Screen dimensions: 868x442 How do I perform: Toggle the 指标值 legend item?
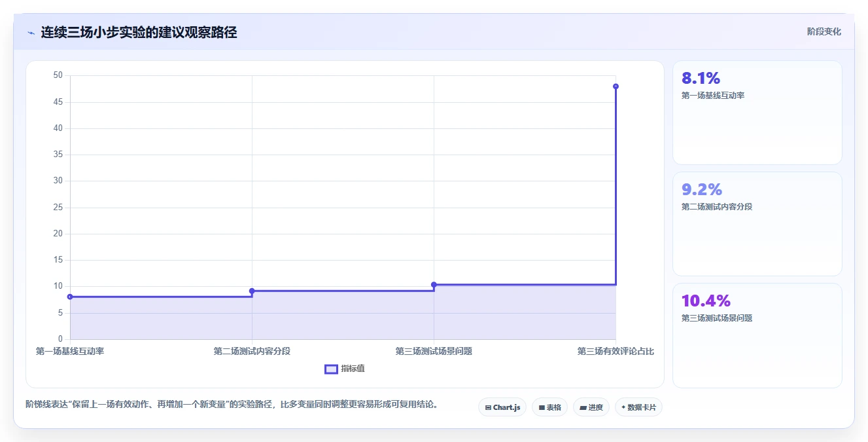(345, 369)
